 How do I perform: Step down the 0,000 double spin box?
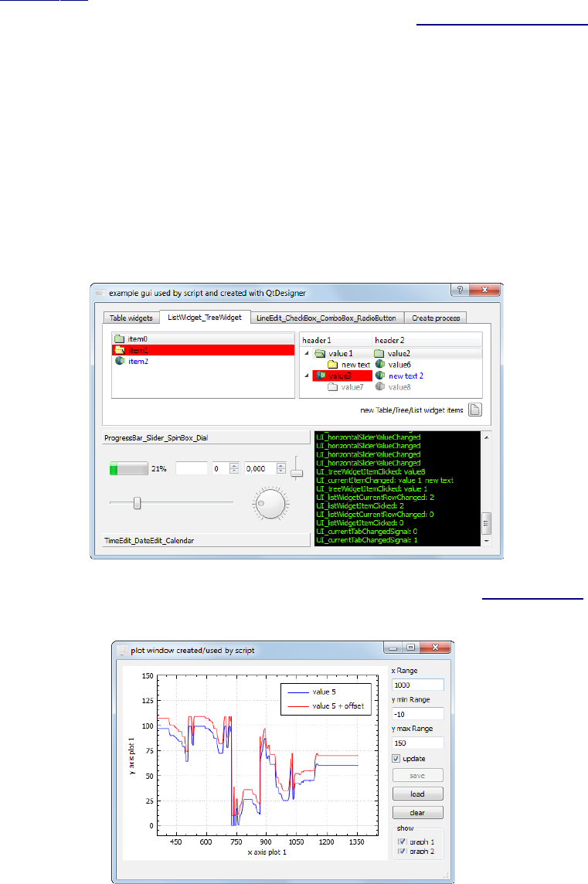[280, 471]
